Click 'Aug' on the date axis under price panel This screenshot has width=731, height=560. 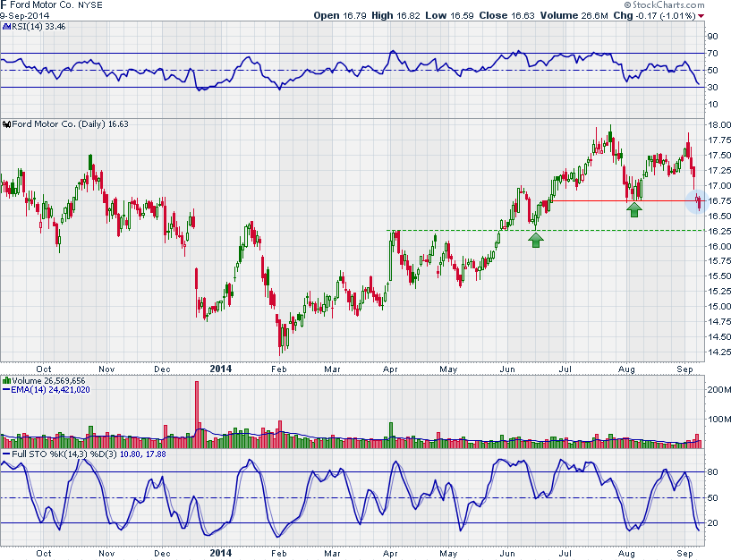tap(626, 369)
